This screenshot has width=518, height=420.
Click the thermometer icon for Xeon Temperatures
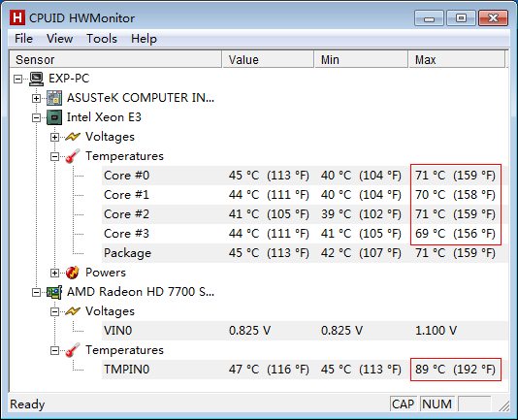click(x=73, y=156)
